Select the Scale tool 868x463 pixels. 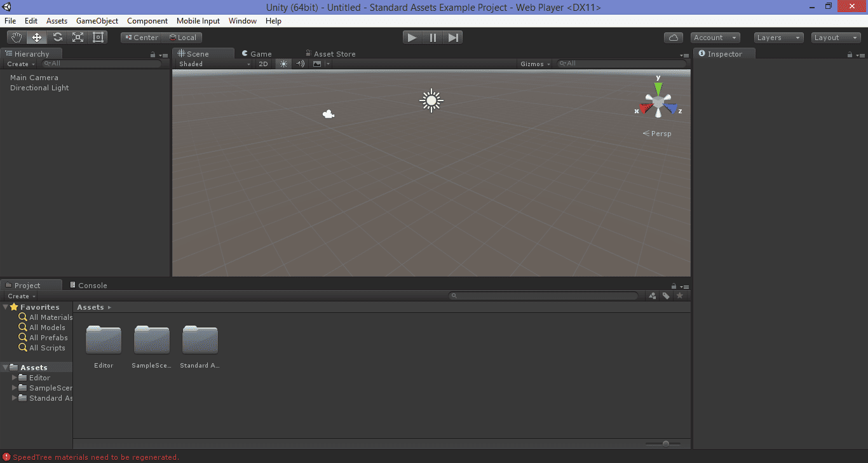click(x=78, y=38)
